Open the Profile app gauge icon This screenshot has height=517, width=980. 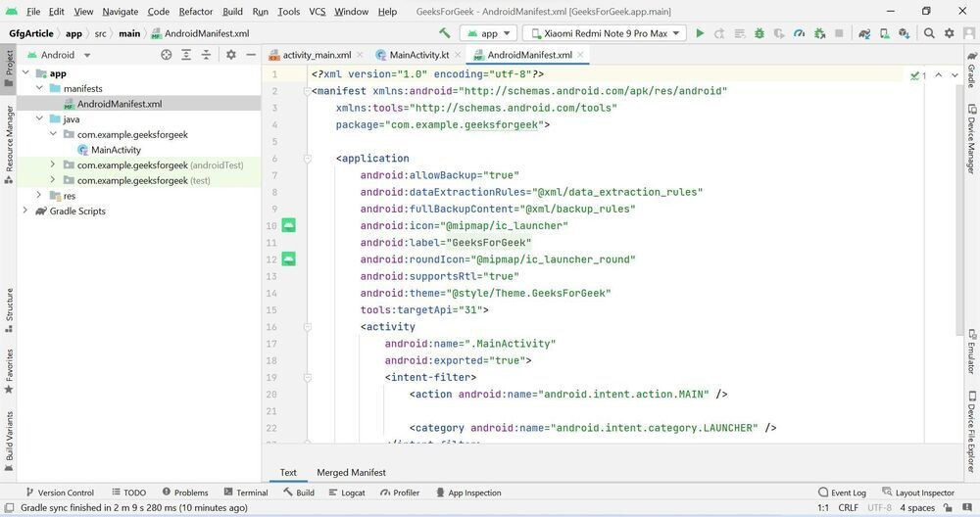point(799,33)
